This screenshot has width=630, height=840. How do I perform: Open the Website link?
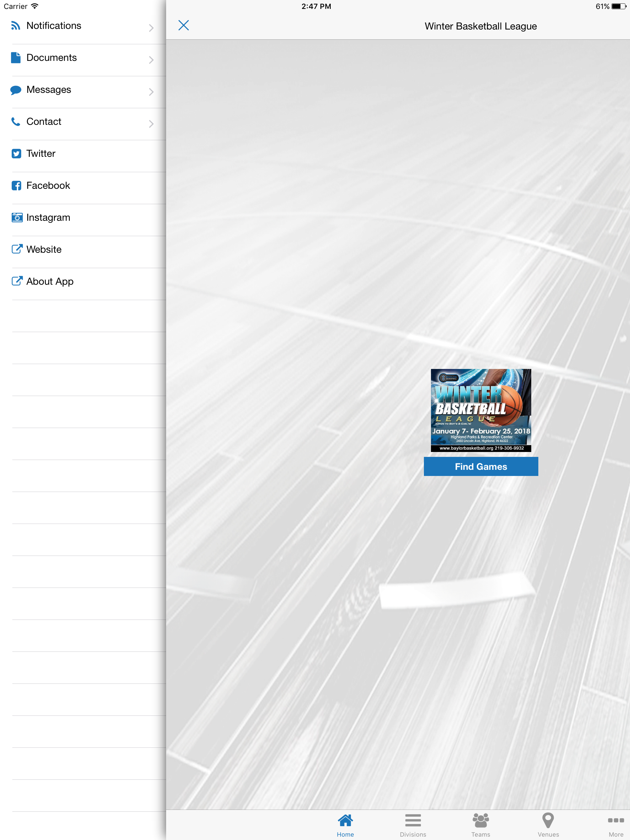click(x=83, y=252)
